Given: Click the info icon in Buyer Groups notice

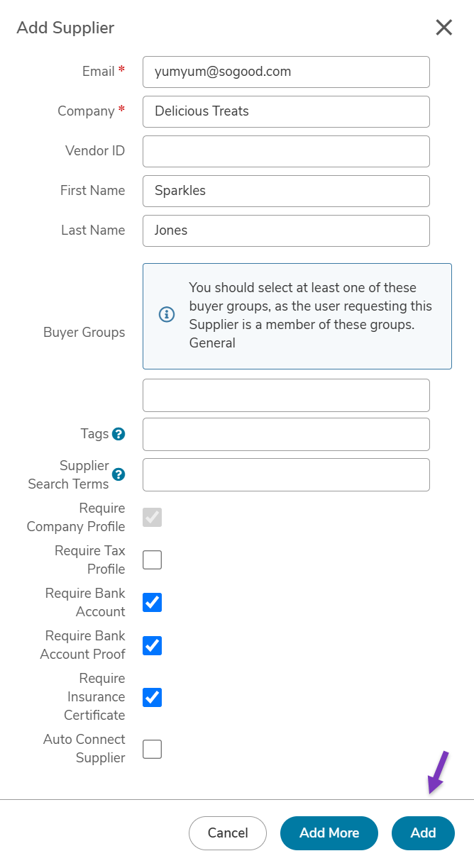Looking at the screenshot, I should [x=166, y=314].
